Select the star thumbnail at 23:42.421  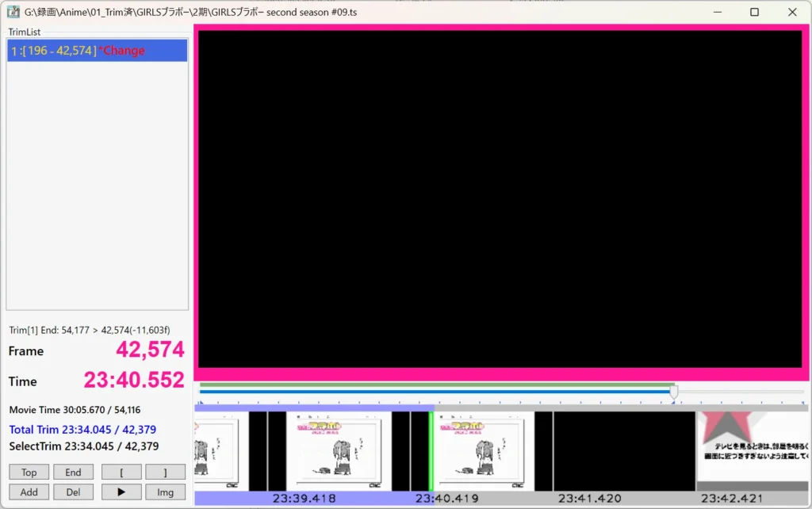pos(752,450)
